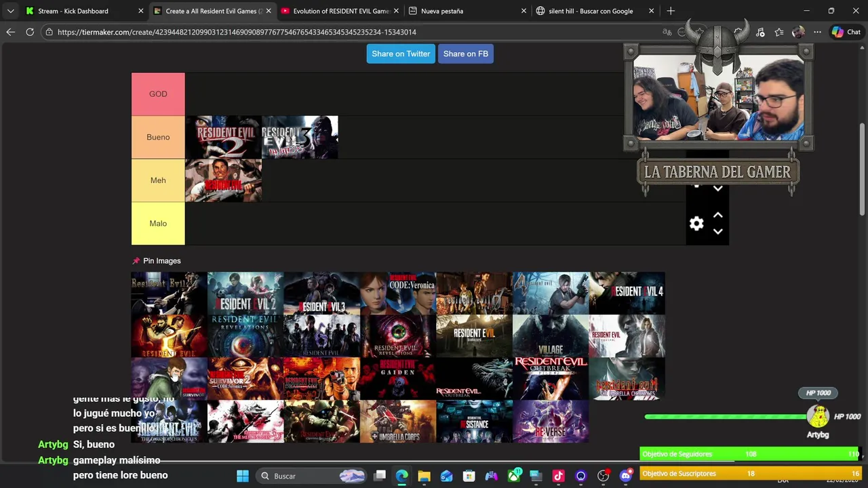This screenshot has height=488, width=868.
Task: Pick the Resident Evil biohazard house image
Action: pyautogui.click(x=474, y=336)
